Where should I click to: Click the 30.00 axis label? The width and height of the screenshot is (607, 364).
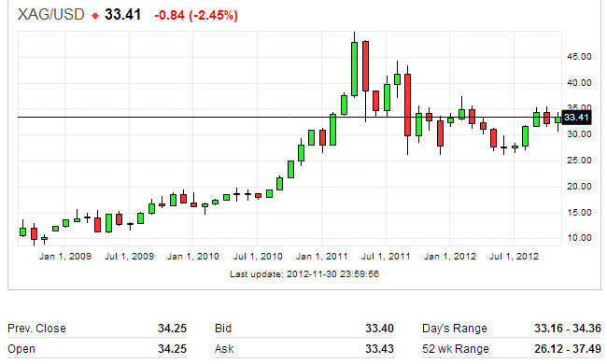579,134
